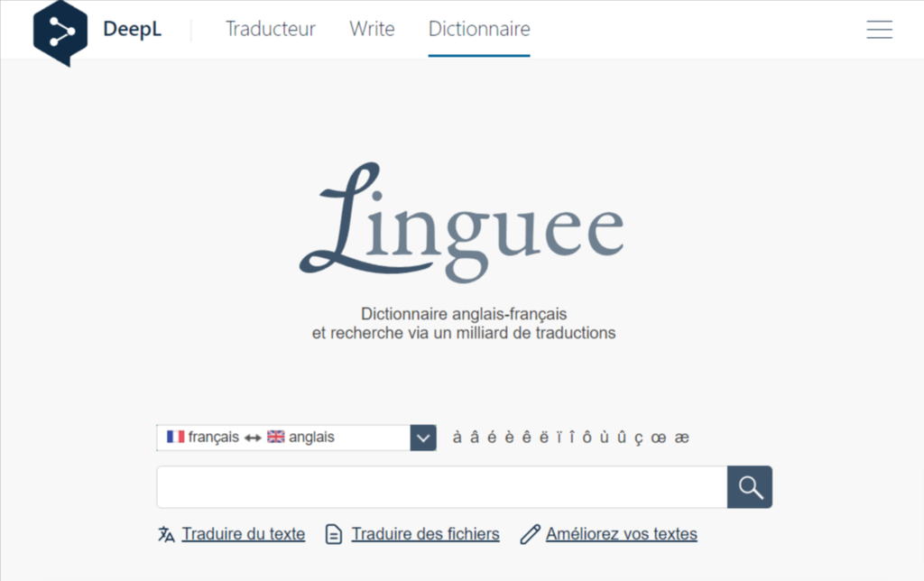Switch to the Traducteur tab
This screenshot has height=581, width=924.
click(270, 29)
